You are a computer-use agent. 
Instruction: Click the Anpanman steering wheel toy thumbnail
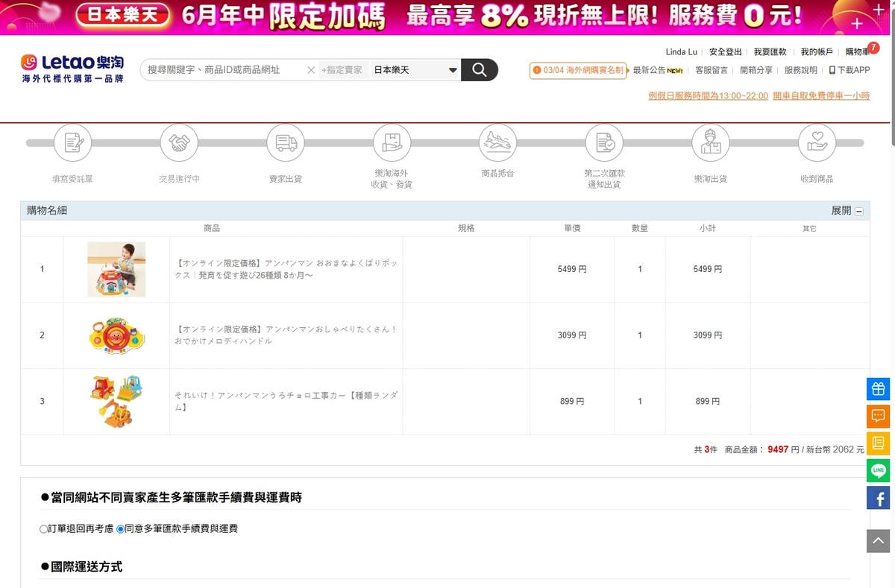(116, 335)
